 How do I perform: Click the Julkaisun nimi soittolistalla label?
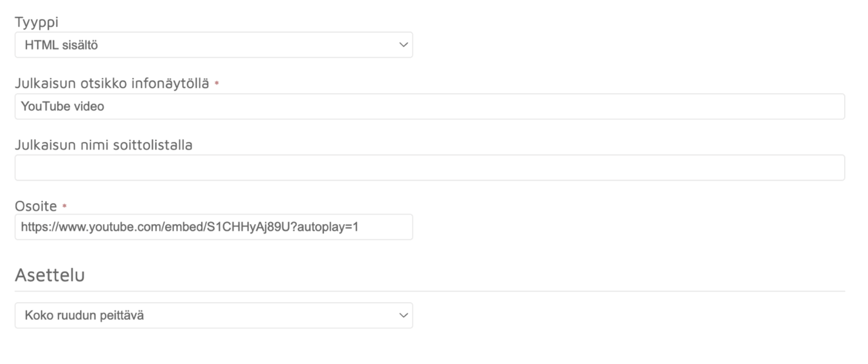tap(103, 145)
